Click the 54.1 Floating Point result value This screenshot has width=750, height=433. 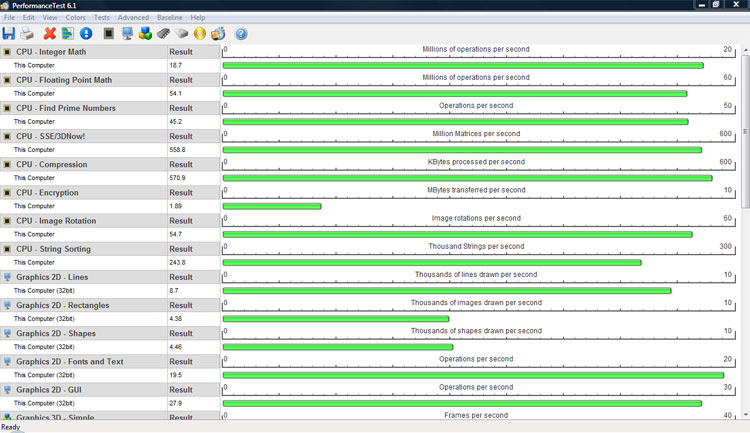pos(176,94)
